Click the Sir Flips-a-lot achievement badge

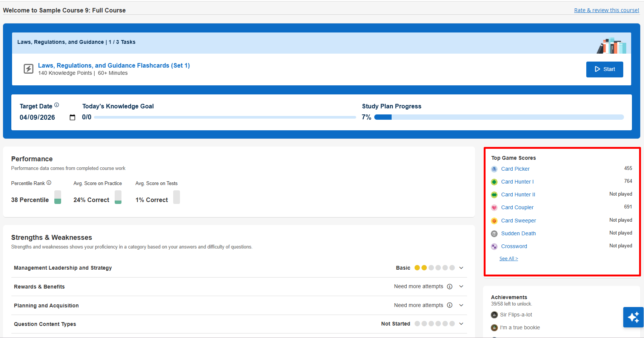(x=494, y=315)
